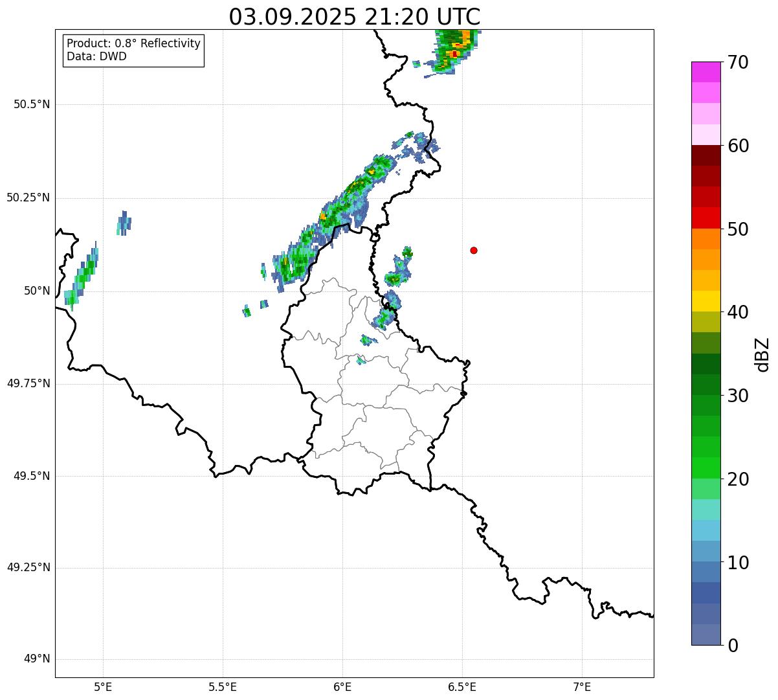The width and height of the screenshot is (778, 700).
Task: Click the 5°E longitude label
Action: coord(103,686)
